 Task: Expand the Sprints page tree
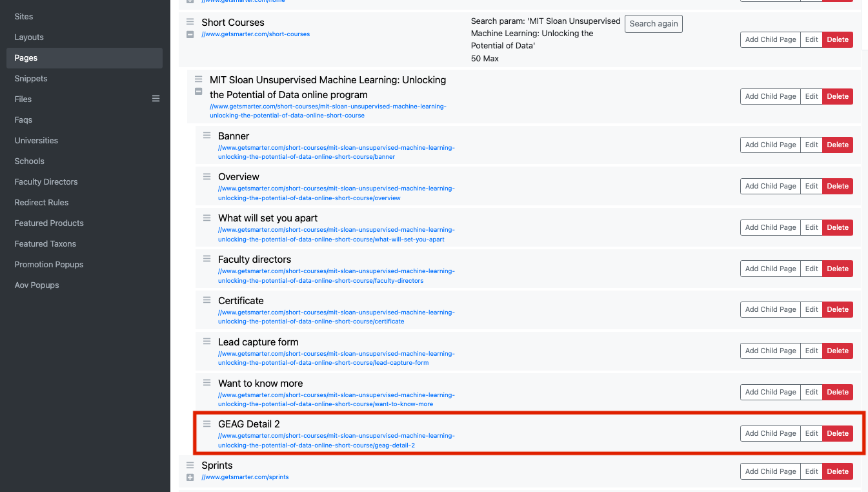pyautogui.click(x=190, y=477)
